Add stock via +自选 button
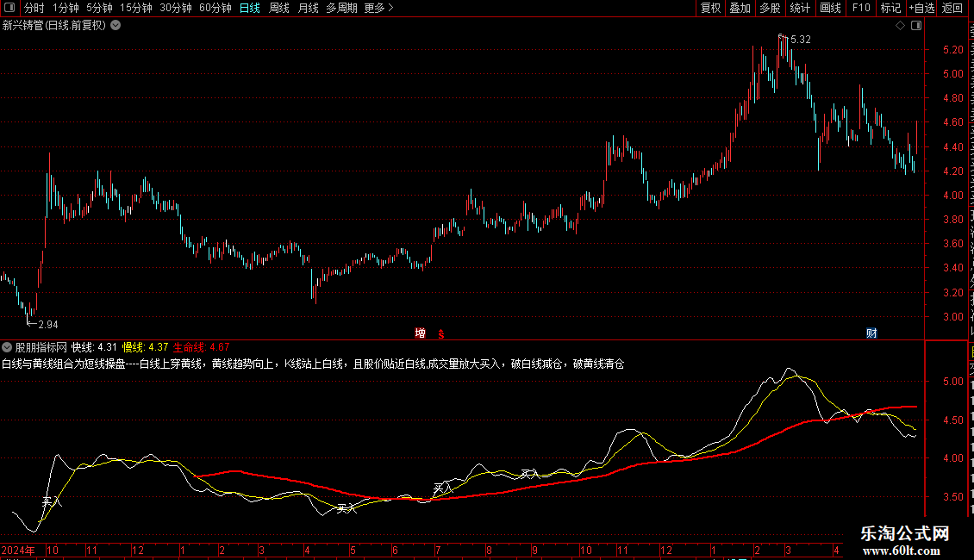The height and width of the screenshot is (560, 974). tap(921, 8)
